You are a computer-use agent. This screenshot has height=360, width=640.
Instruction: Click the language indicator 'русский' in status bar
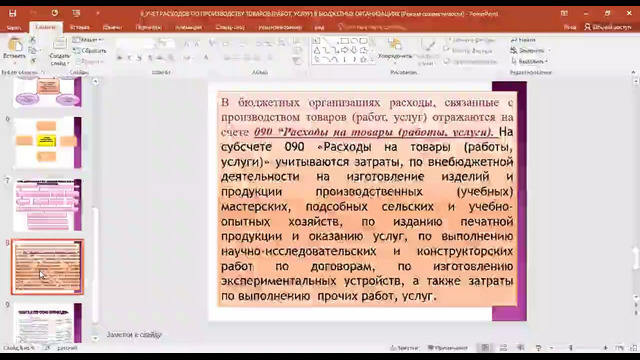pos(67,348)
